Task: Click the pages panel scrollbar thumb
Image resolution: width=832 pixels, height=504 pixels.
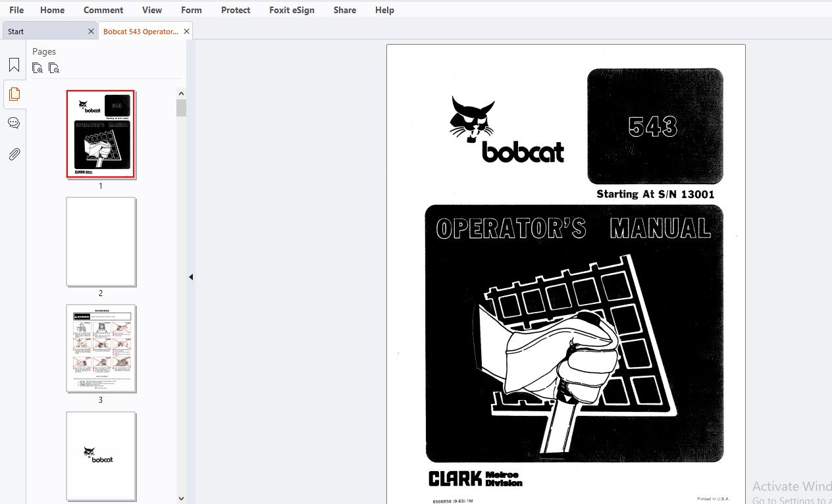Action: click(181, 108)
